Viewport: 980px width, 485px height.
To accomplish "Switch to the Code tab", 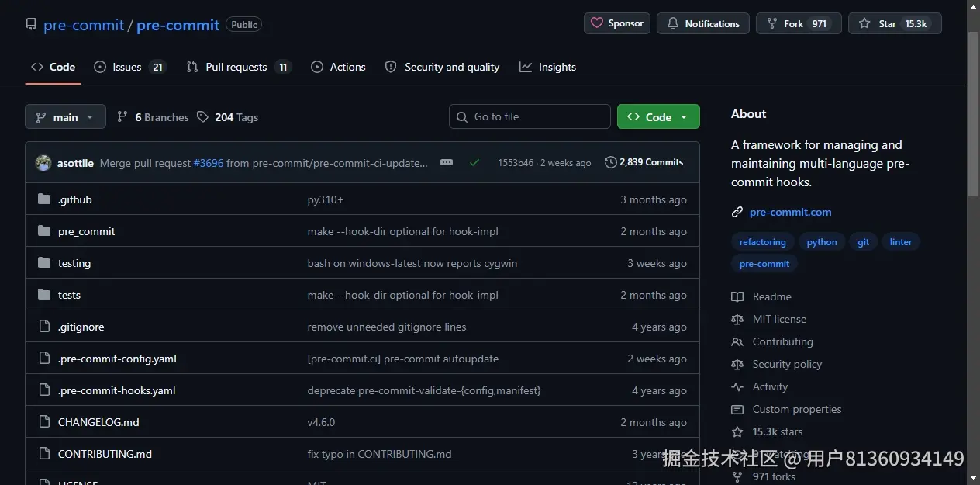I will (53, 67).
